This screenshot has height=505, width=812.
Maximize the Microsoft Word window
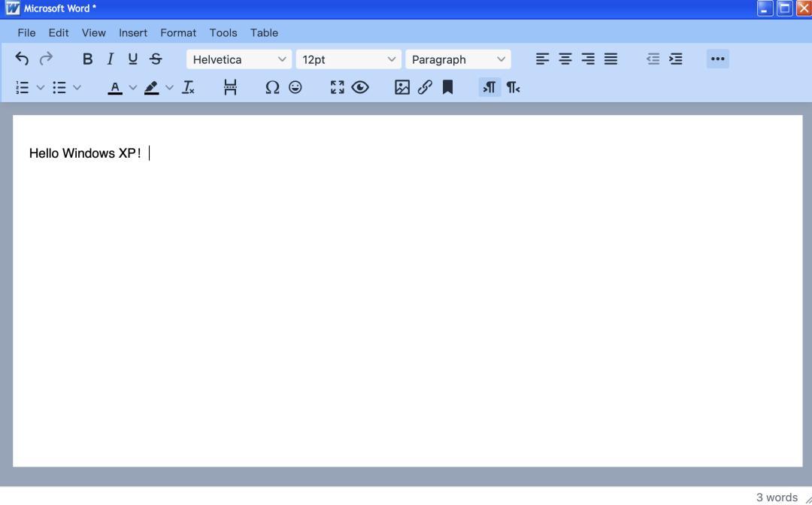784,8
